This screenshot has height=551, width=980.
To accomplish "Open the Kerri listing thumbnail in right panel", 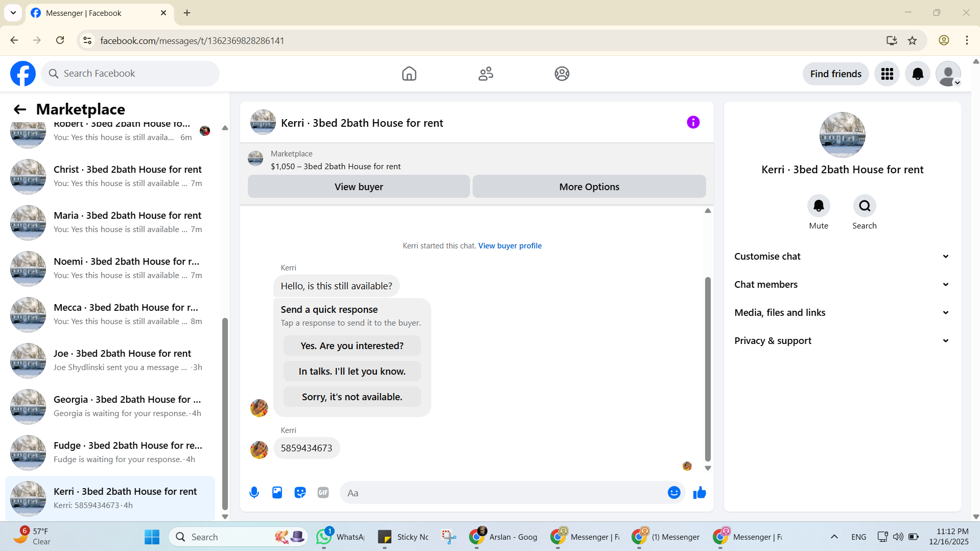I will pyautogui.click(x=842, y=135).
